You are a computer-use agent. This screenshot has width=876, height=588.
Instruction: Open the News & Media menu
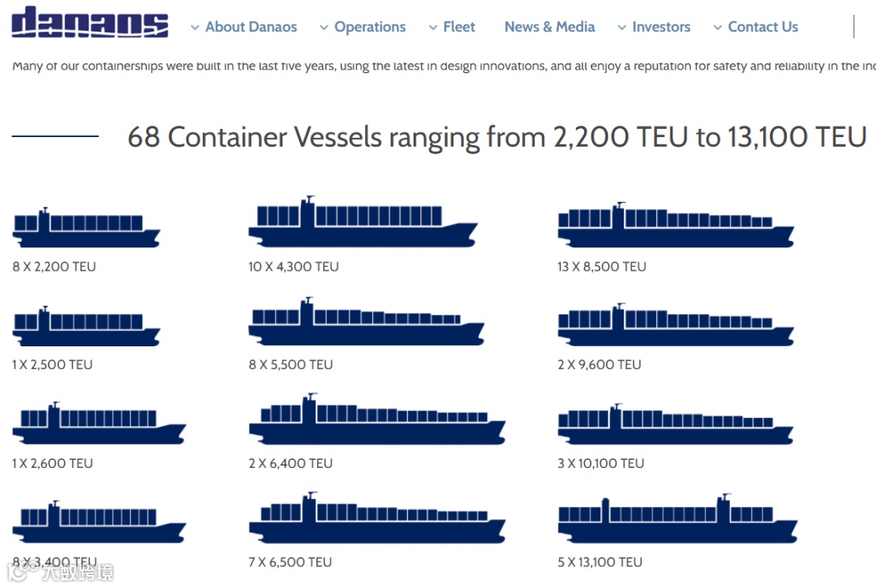coord(549,27)
